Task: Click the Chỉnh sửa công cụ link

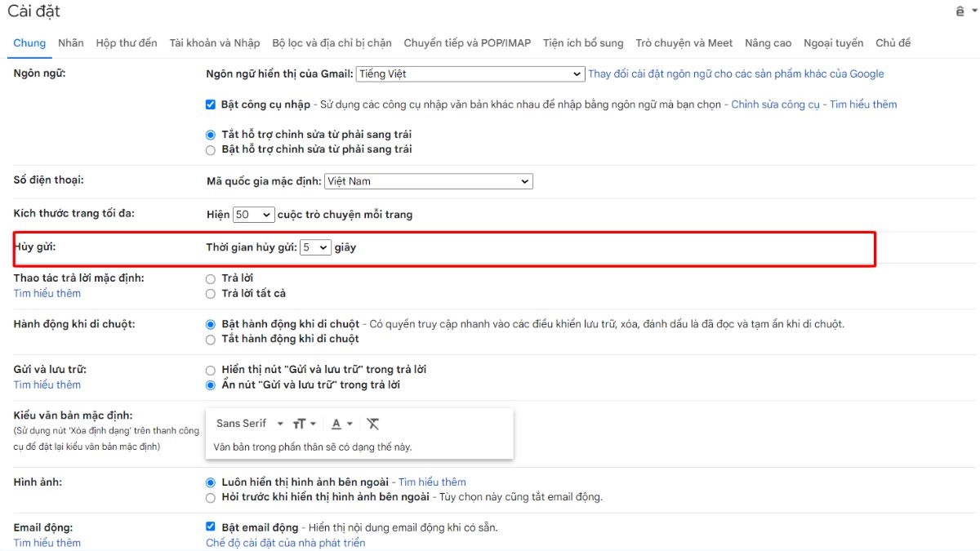Action: [777, 104]
